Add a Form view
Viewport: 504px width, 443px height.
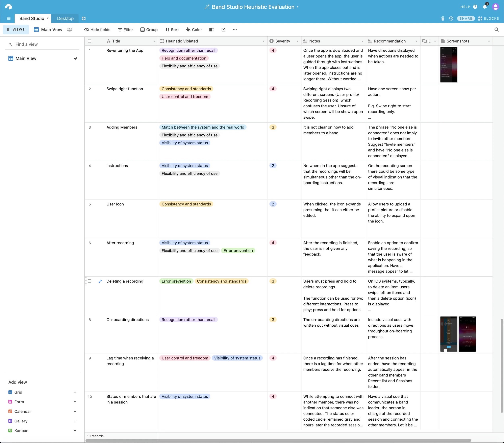[x=42, y=402]
